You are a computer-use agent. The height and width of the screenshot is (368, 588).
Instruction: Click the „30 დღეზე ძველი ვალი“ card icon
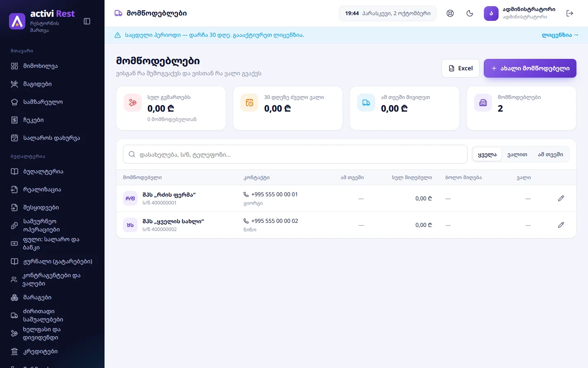coord(249,103)
